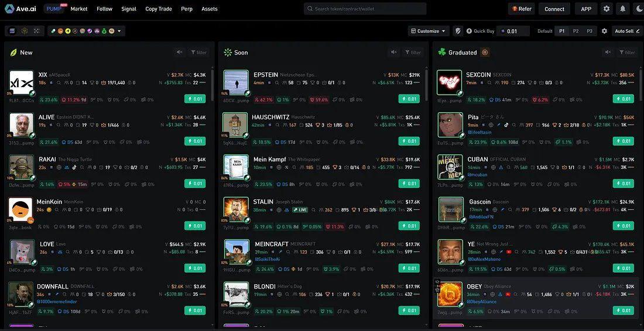Mute sound for the Graduated column

608,52
